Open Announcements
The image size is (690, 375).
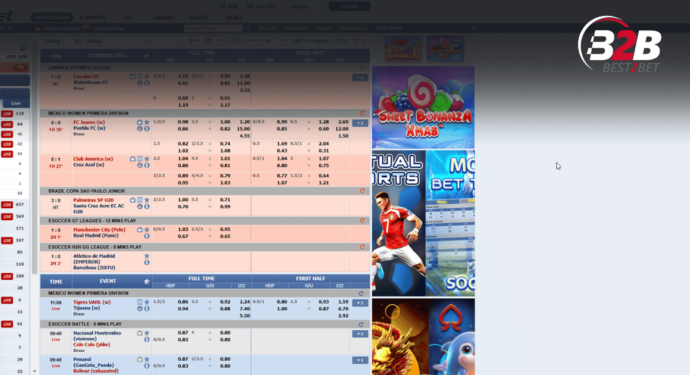coord(62,28)
